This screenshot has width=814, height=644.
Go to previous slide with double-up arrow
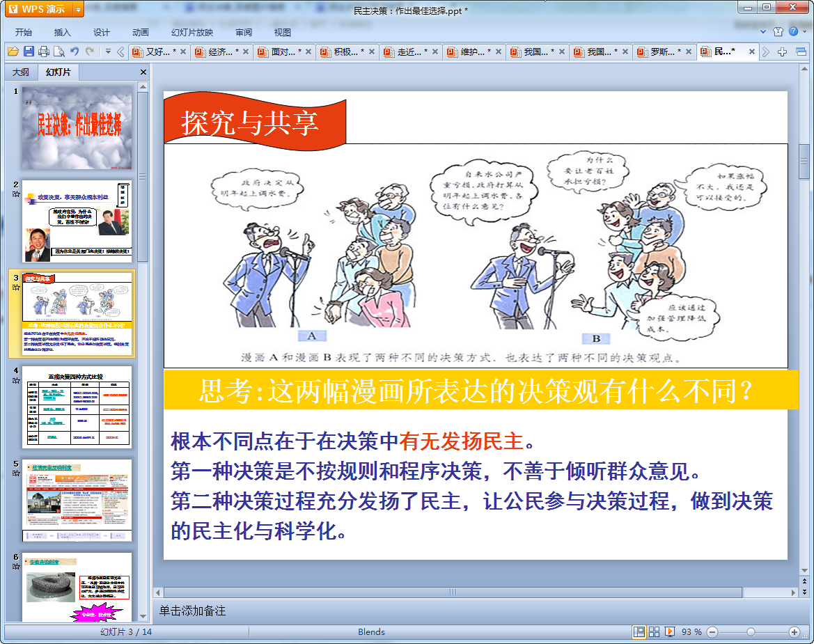(804, 581)
